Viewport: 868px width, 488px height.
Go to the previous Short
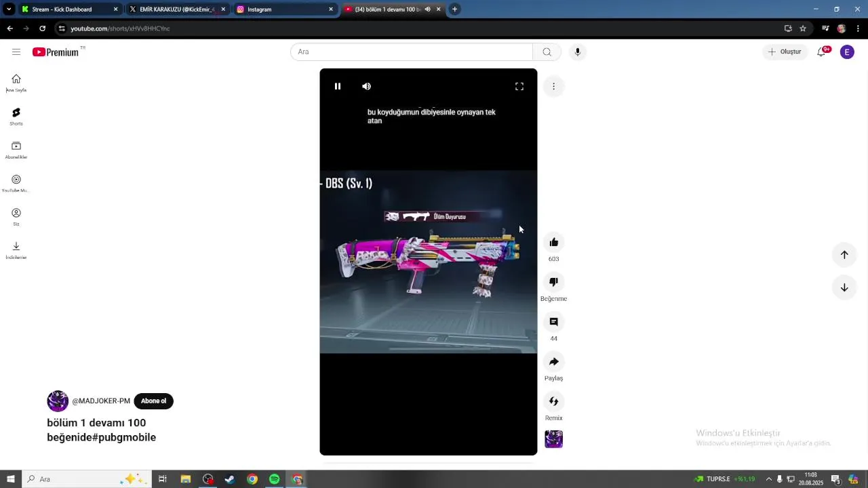point(844,255)
